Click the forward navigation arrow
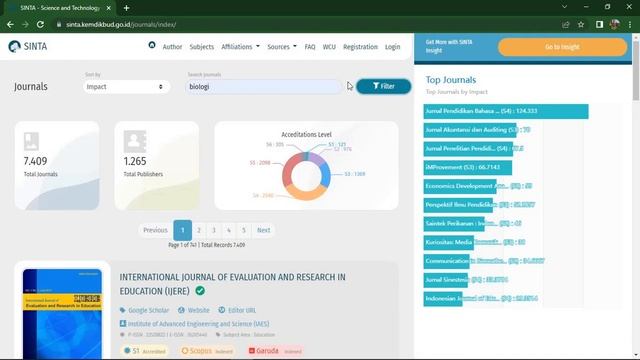 pyautogui.click(x=25, y=24)
